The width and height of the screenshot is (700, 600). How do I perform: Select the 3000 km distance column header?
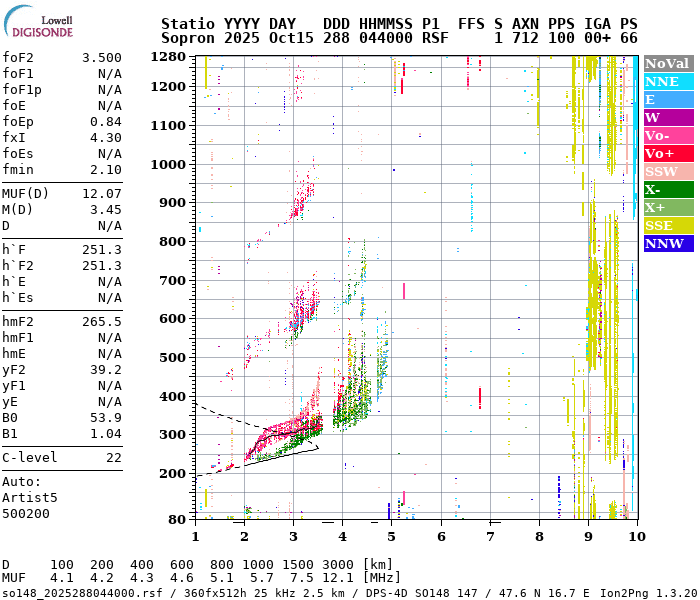[316, 565]
